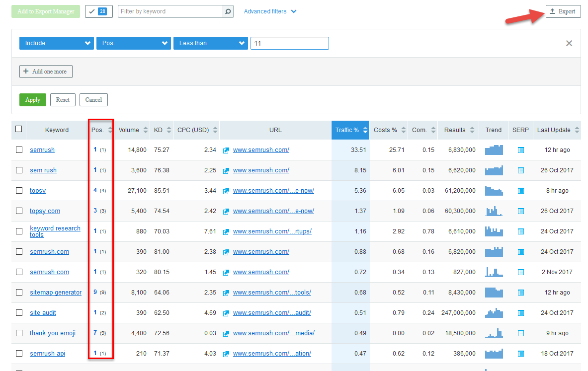Click the checkmark selection counter showing 28

98,10
